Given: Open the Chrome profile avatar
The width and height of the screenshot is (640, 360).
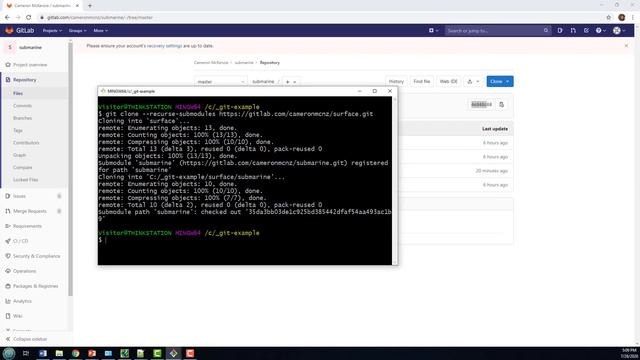Looking at the screenshot, I should 622,17.
